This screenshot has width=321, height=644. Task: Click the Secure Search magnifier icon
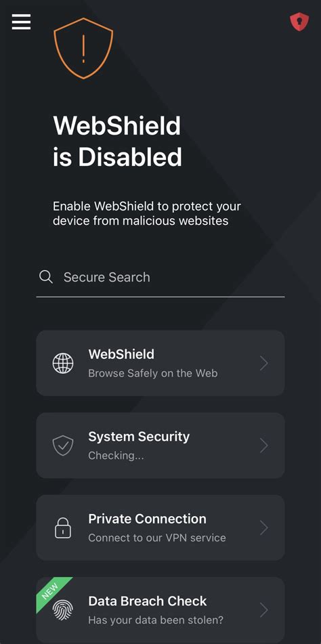(46, 277)
